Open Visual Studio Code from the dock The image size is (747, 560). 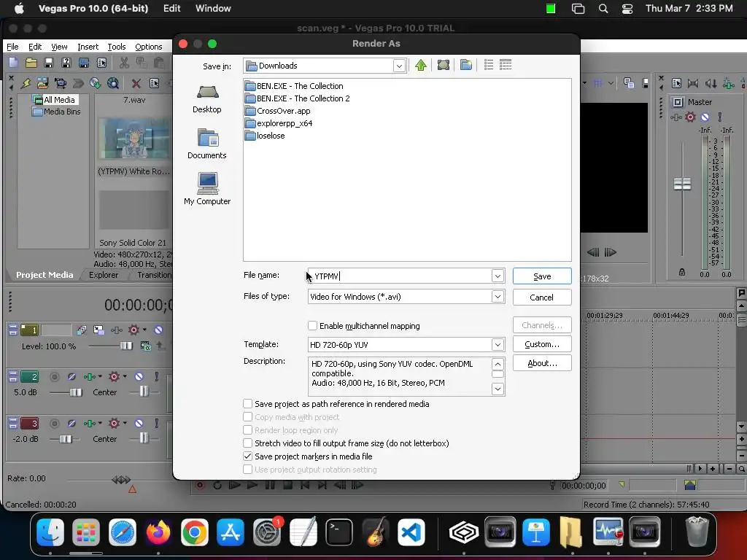pos(411,532)
